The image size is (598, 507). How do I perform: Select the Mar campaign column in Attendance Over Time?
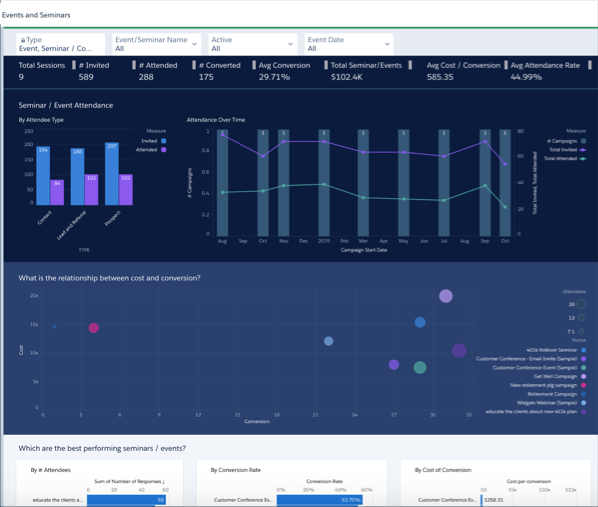pos(363,183)
